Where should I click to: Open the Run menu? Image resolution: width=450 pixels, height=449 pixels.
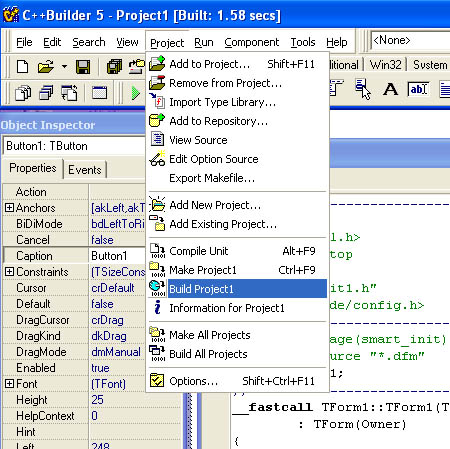[x=204, y=42]
